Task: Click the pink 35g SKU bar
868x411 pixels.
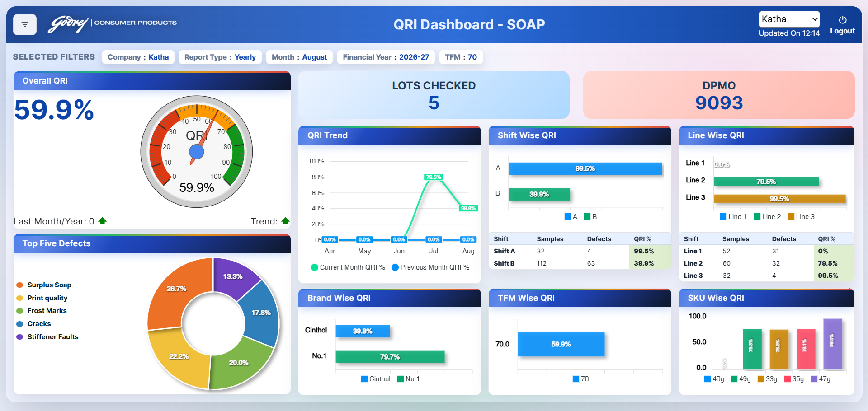Action: (806, 350)
